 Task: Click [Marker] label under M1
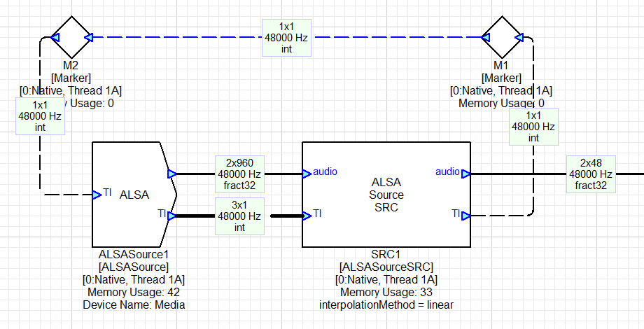(501, 78)
